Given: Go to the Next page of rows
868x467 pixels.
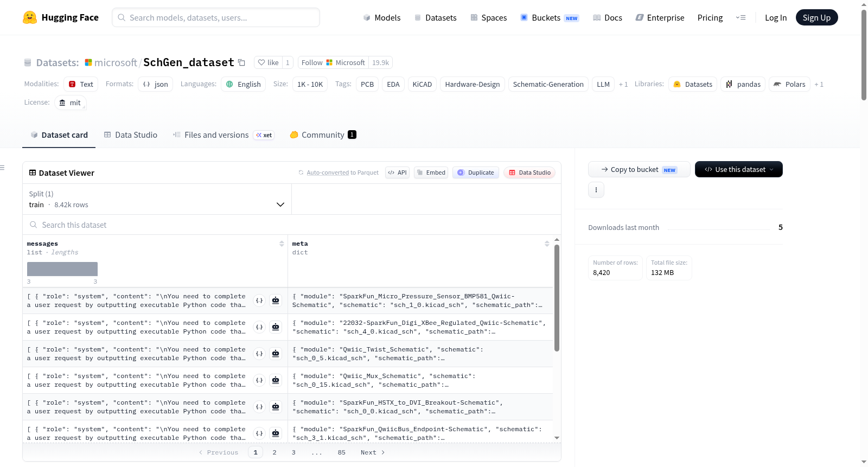Looking at the screenshot, I should tap(373, 452).
